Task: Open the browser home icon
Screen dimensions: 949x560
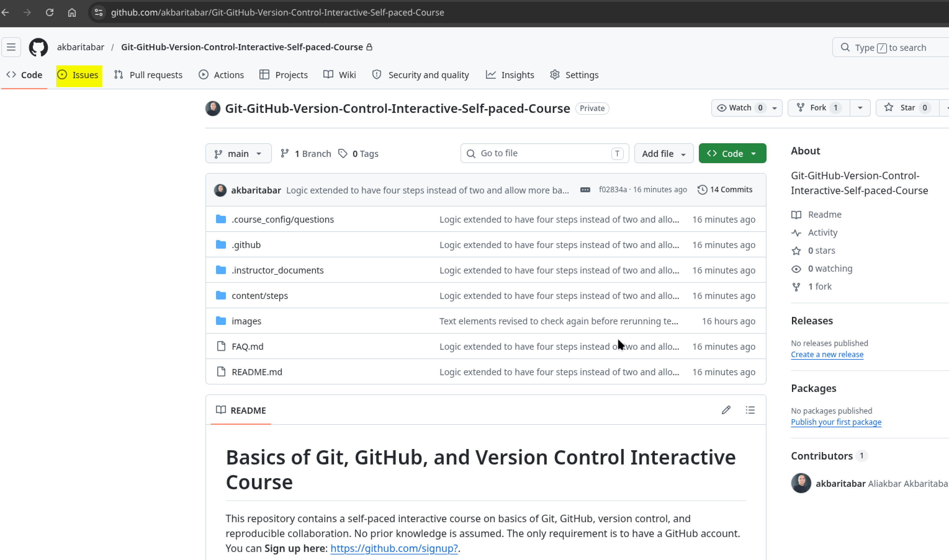Action: pyautogui.click(x=72, y=12)
